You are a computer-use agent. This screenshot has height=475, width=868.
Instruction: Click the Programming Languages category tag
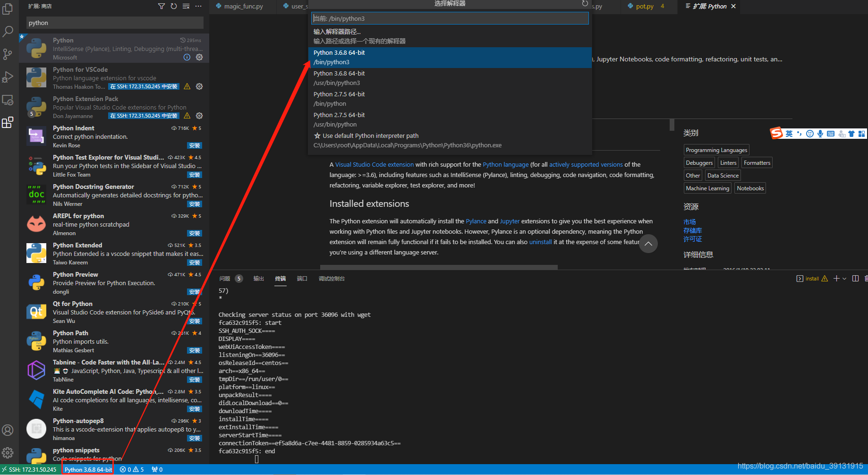716,150
